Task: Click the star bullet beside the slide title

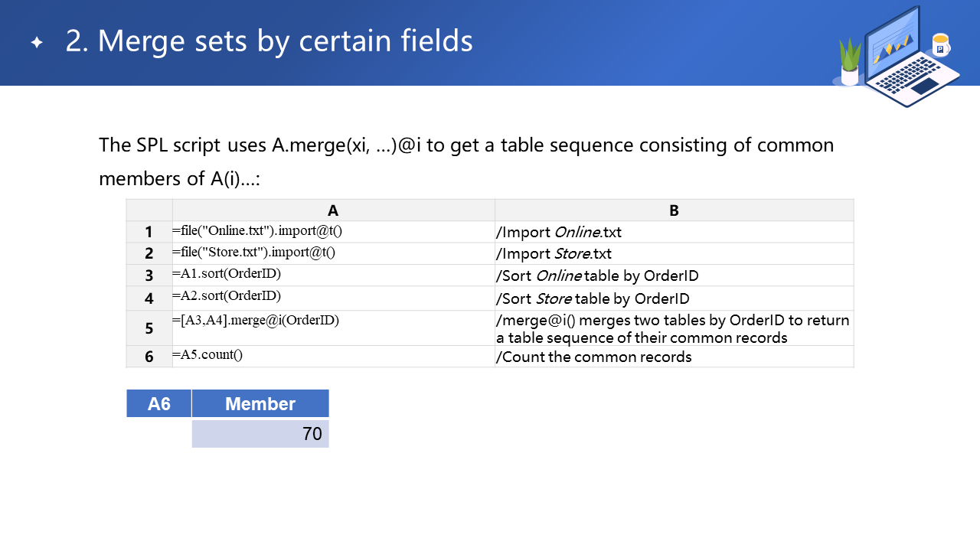Action: click(x=37, y=43)
